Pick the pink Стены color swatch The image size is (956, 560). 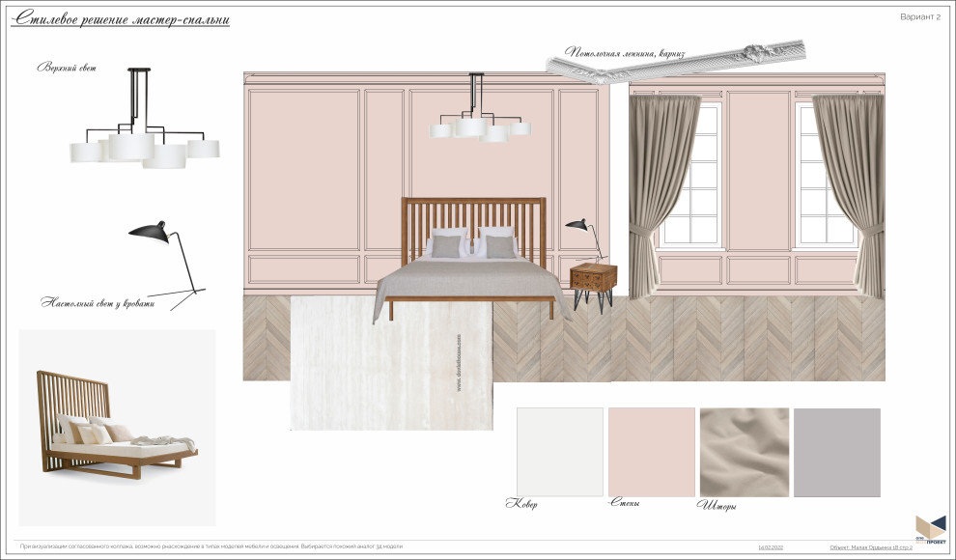point(651,452)
